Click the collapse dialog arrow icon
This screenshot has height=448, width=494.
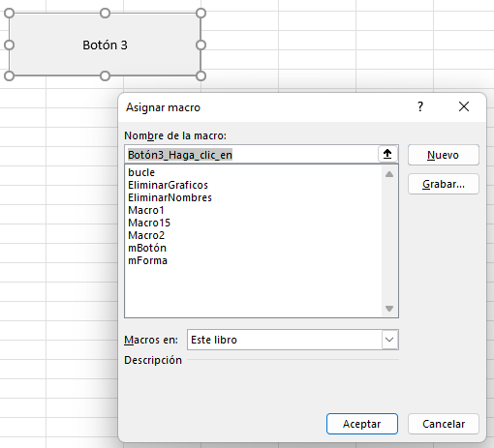click(387, 154)
